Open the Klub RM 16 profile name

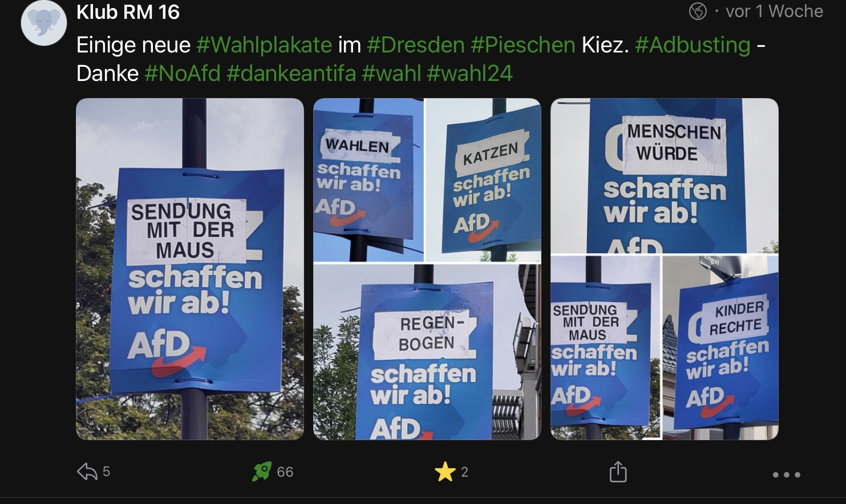128,11
